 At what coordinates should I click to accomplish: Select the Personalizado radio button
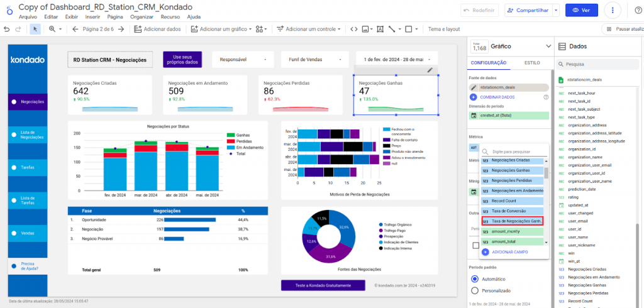[x=475, y=290]
